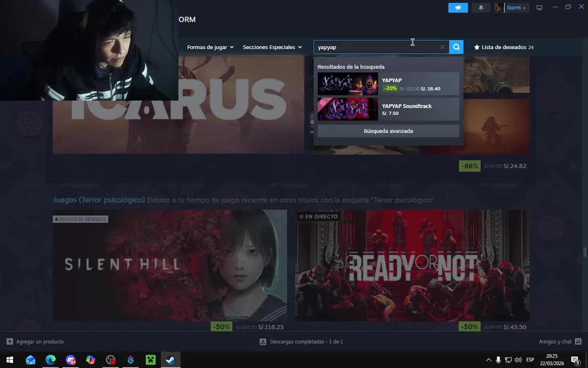Open the volume speaker tray icon
The image size is (588, 368).
(x=518, y=360)
